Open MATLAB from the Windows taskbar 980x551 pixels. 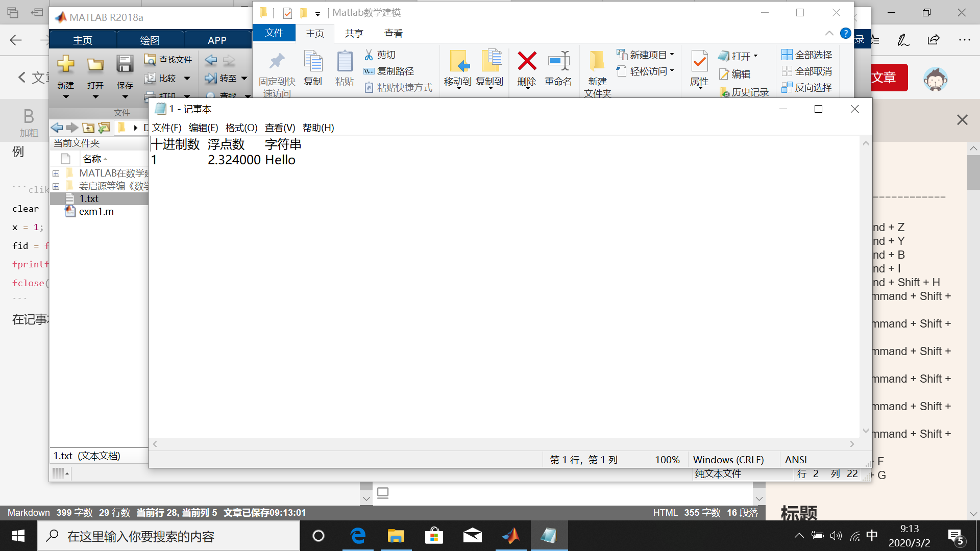[x=510, y=536]
